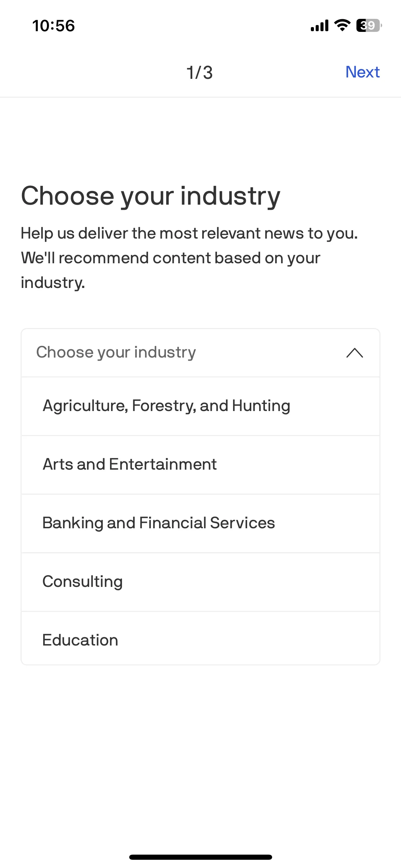This screenshot has height=868, width=401.
Task: Collapse the industry list with the chevron
Action: tap(355, 353)
